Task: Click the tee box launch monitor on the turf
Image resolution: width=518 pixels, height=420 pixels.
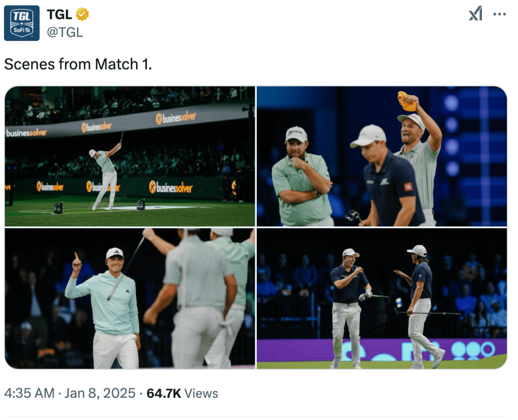Action: 58,207
